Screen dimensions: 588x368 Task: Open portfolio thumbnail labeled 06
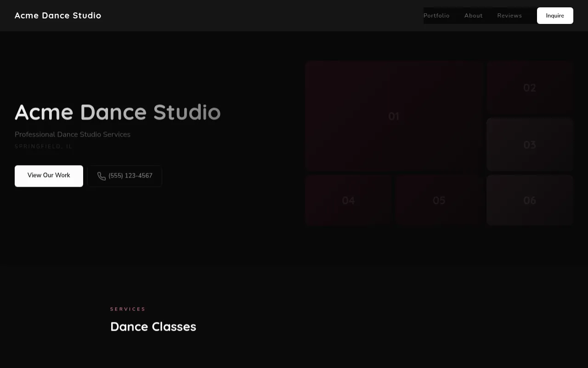pos(529,200)
